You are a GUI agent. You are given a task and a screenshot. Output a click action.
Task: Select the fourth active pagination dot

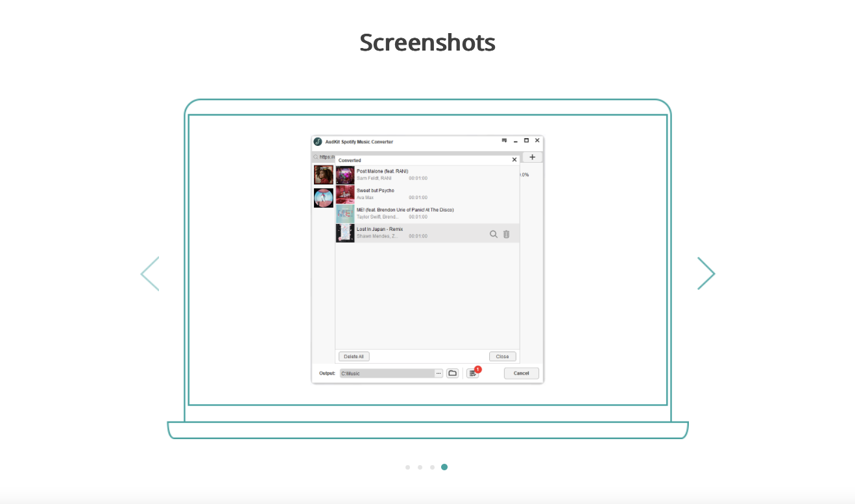444,467
